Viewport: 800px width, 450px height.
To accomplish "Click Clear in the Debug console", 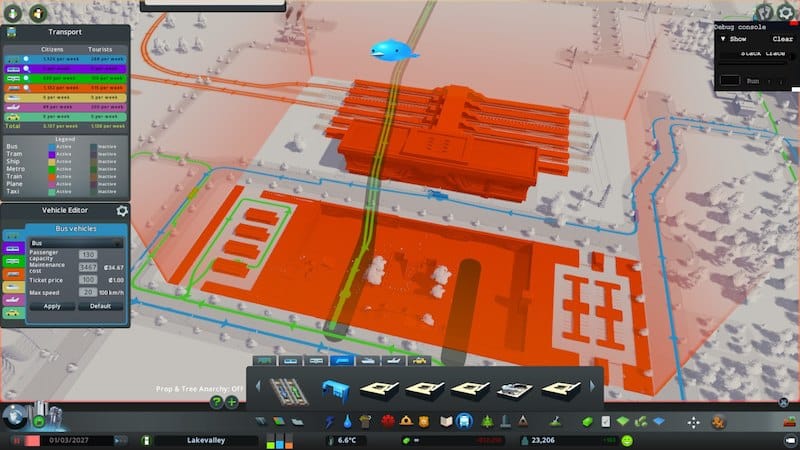I will tap(782, 39).
